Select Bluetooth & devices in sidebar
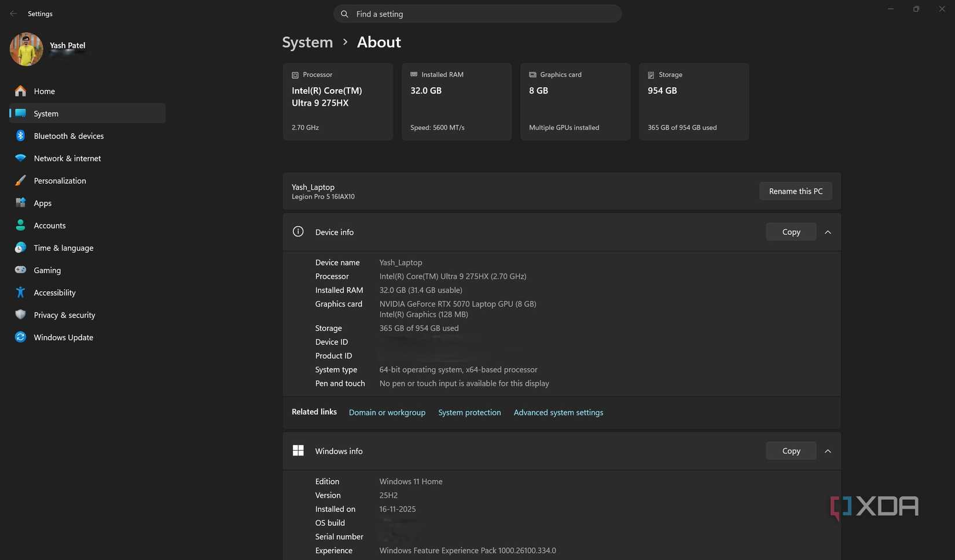 [87, 135]
